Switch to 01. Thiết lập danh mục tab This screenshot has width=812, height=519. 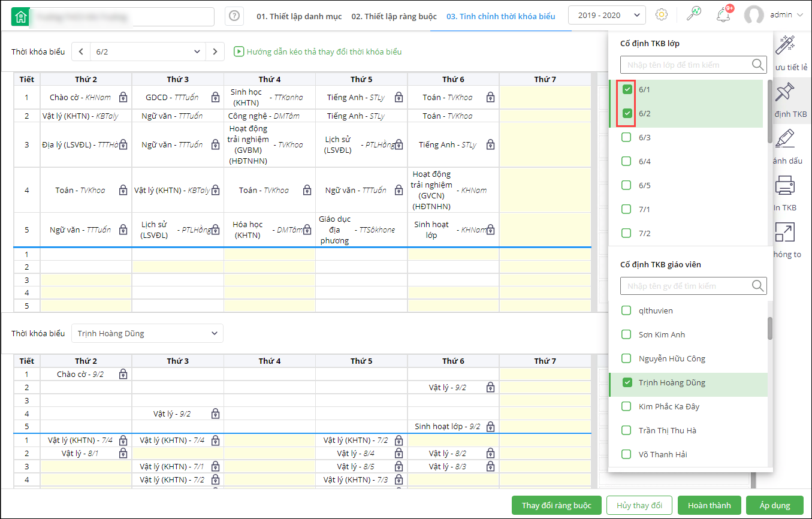pyautogui.click(x=299, y=16)
